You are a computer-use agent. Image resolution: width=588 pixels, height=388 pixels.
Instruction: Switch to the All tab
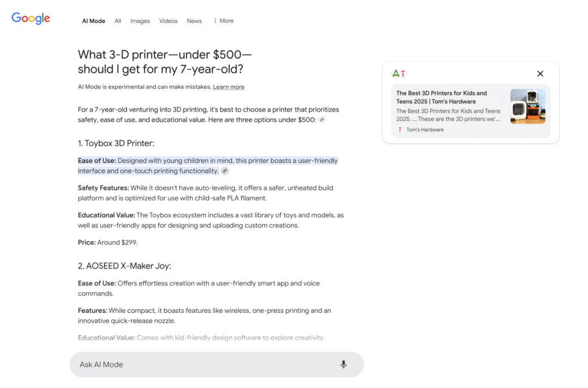click(x=118, y=21)
